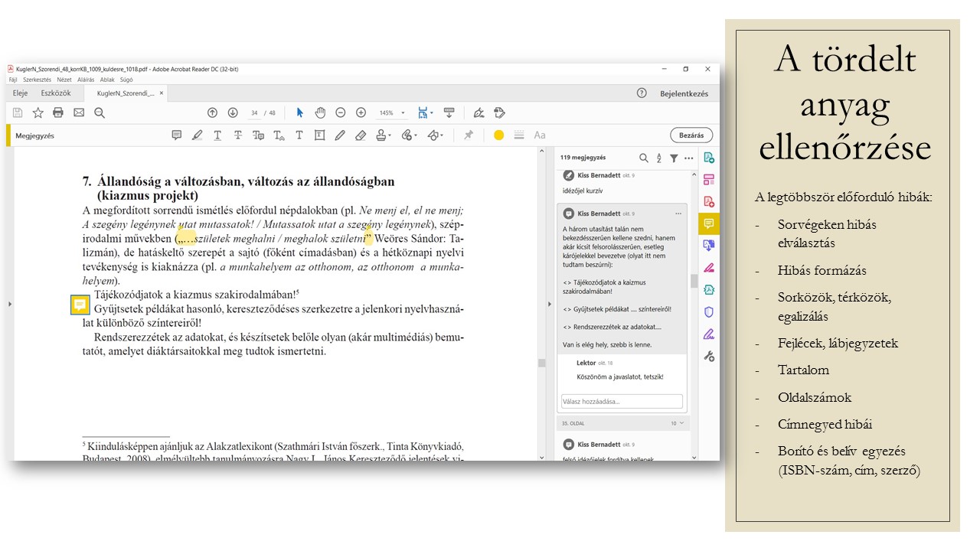
Task: Open the Szerkesztés menu
Action: 37,80
